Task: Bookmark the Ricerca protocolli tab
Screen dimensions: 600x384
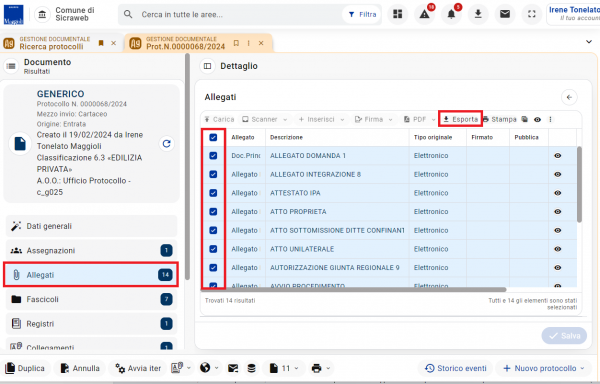Action: [101, 43]
